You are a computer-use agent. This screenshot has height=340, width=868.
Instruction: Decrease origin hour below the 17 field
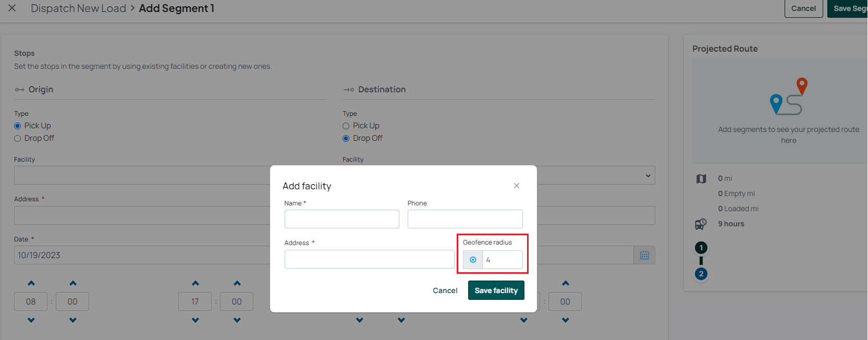pos(195,320)
